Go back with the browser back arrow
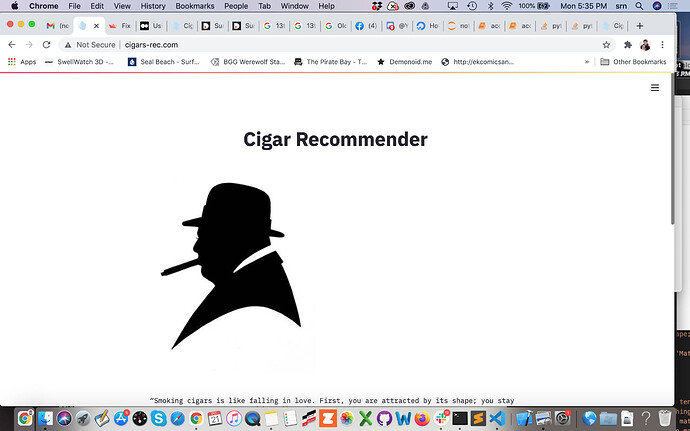The image size is (690, 431). 12,44
